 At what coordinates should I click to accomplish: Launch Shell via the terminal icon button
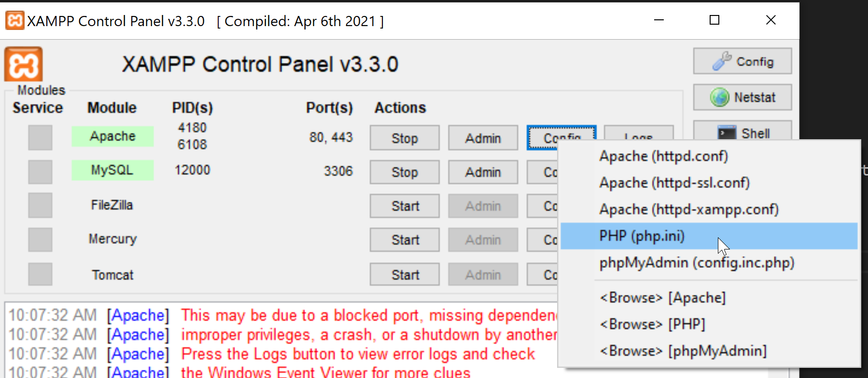coord(742,132)
